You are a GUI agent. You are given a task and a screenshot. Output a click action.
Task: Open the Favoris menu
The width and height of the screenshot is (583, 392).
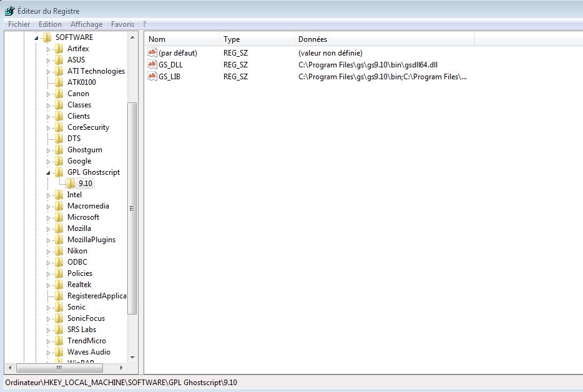(122, 24)
